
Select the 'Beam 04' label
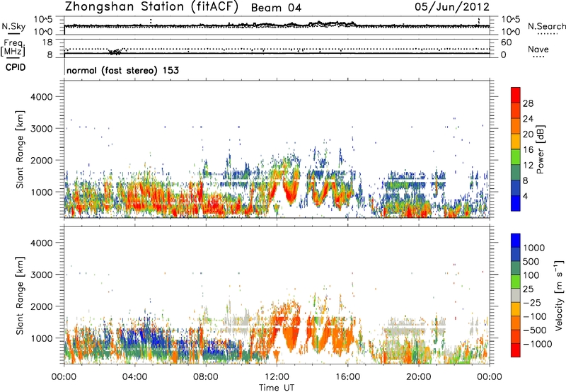[276, 8]
